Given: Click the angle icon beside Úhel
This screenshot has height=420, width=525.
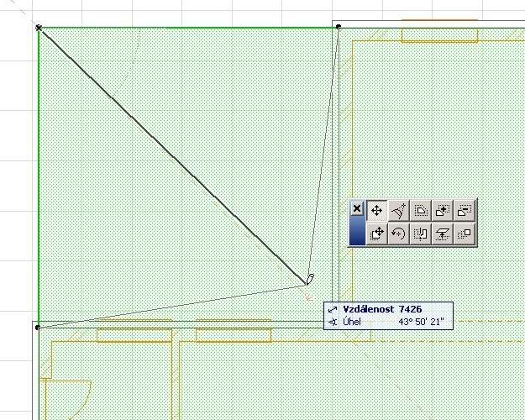Looking at the screenshot, I should pyautogui.click(x=333, y=321).
